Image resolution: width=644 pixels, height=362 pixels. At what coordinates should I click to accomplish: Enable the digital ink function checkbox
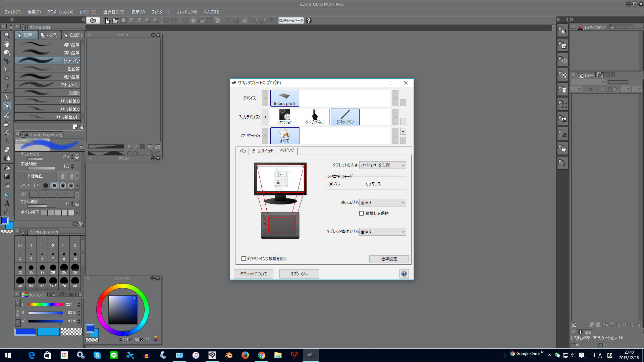coord(244,258)
